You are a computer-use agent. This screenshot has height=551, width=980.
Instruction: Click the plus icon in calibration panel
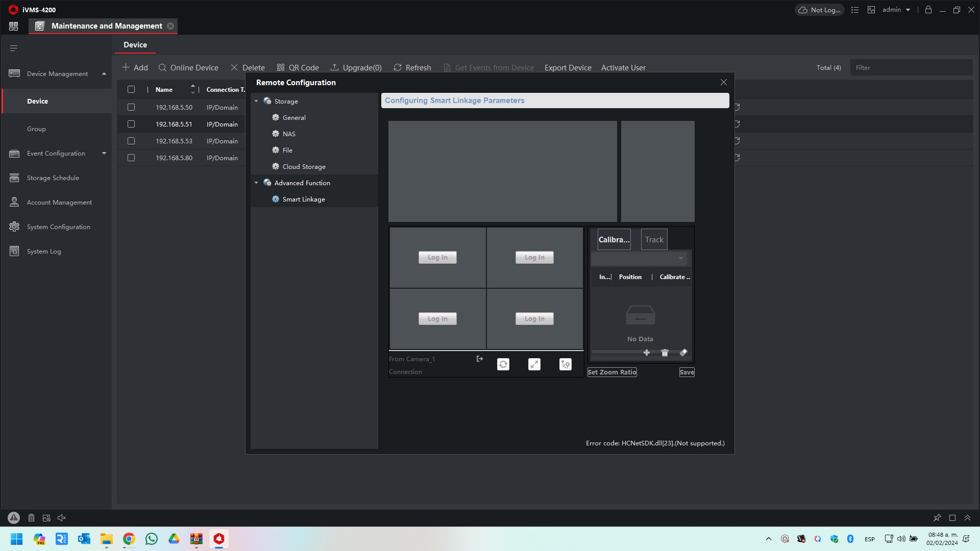point(647,353)
